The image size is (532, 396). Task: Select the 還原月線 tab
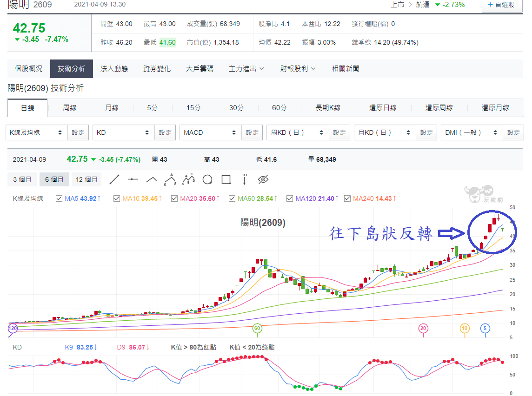click(495, 108)
